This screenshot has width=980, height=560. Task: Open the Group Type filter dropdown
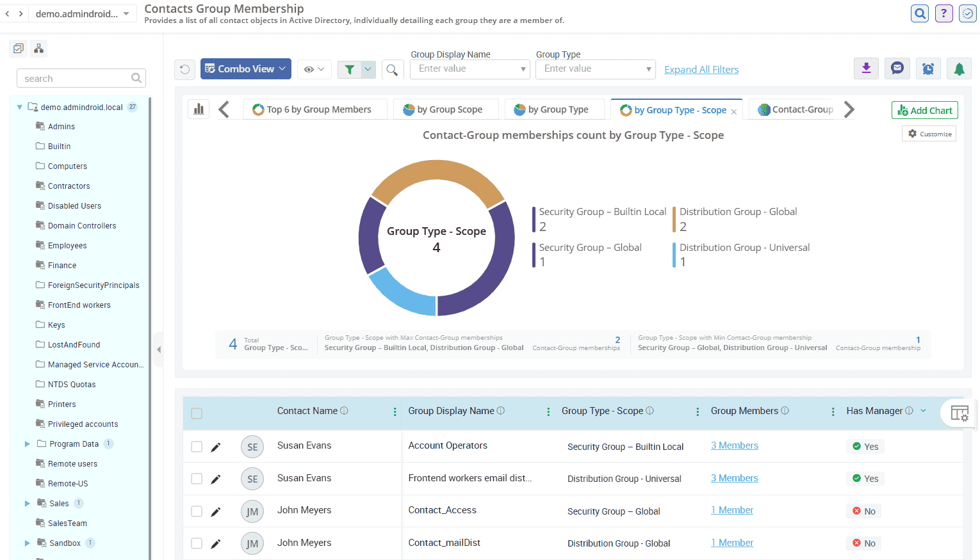coord(596,69)
